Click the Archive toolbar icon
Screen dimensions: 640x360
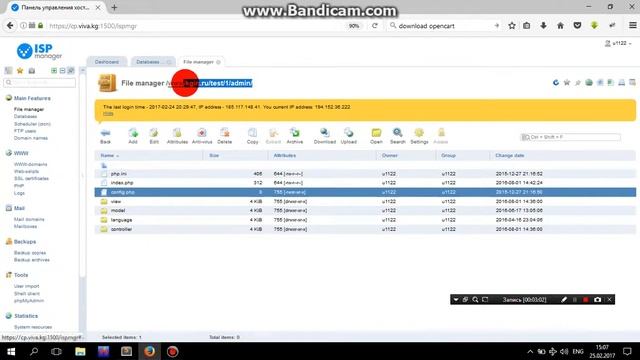(295, 136)
